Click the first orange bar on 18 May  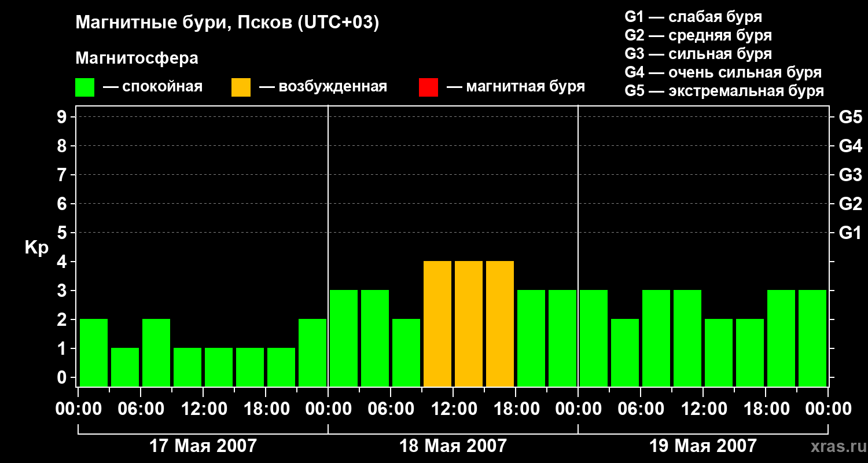pyautogui.click(x=437, y=324)
